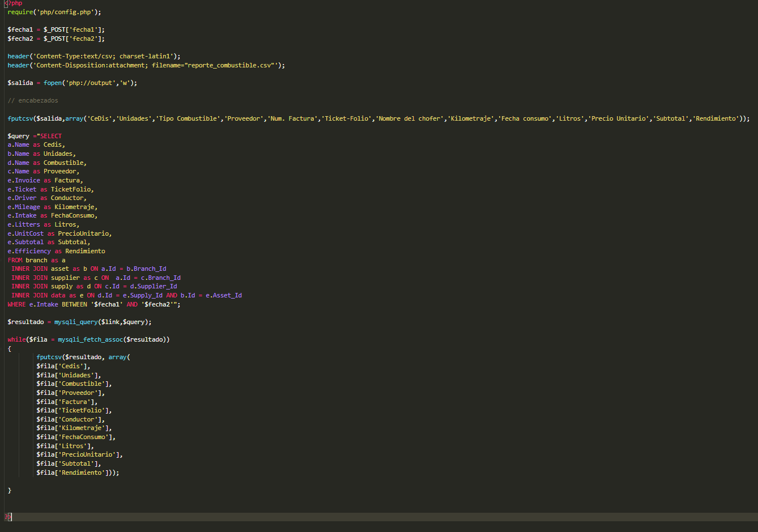The image size is (758, 532).
Task: Click the opening curly brace of the while loop
Action: pyautogui.click(x=9, y=348)
